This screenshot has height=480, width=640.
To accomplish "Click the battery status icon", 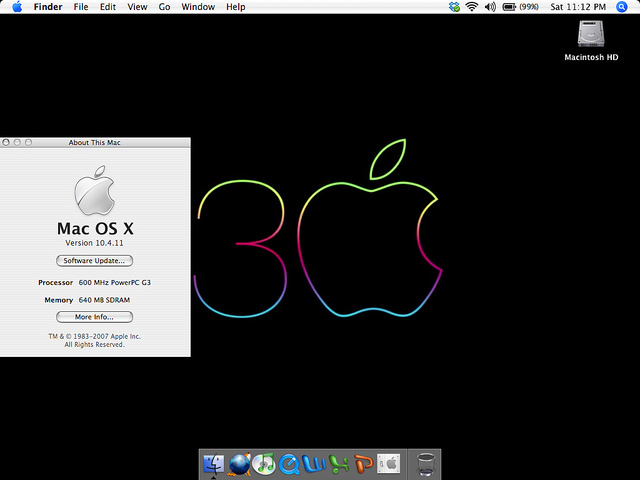I will 509,7.
